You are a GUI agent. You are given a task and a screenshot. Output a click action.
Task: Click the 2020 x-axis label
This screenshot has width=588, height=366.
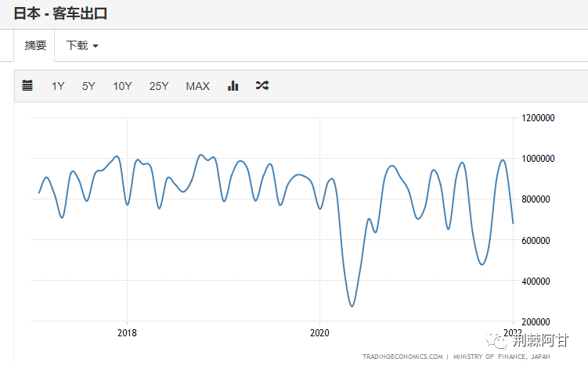pyautogui.click(x=319, y=332)
